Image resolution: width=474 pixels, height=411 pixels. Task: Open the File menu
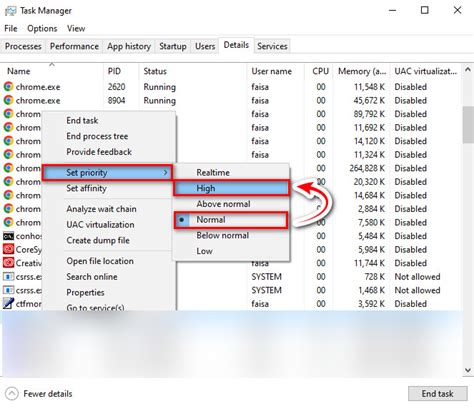point(11,29)
